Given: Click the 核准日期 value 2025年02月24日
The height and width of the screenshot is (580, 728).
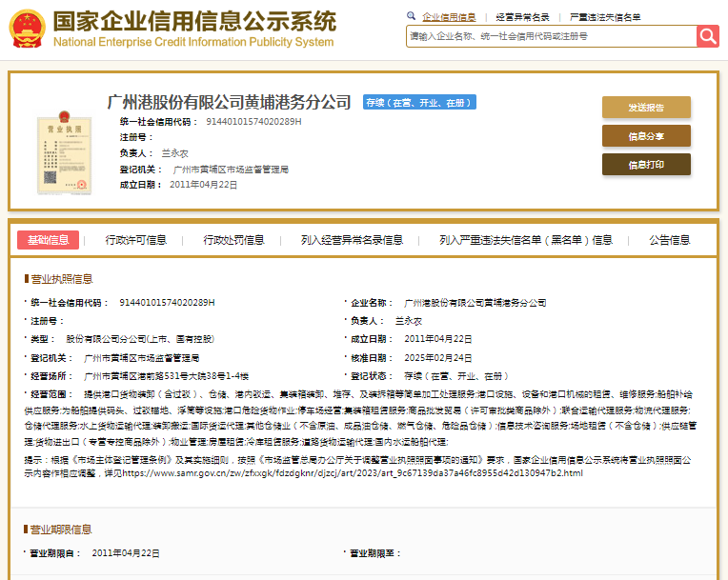Looking at the screenshot, I should 437,358.
